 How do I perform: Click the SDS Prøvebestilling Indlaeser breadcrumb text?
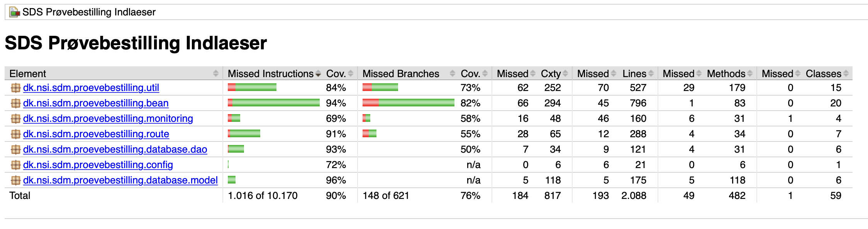(89, 12)
